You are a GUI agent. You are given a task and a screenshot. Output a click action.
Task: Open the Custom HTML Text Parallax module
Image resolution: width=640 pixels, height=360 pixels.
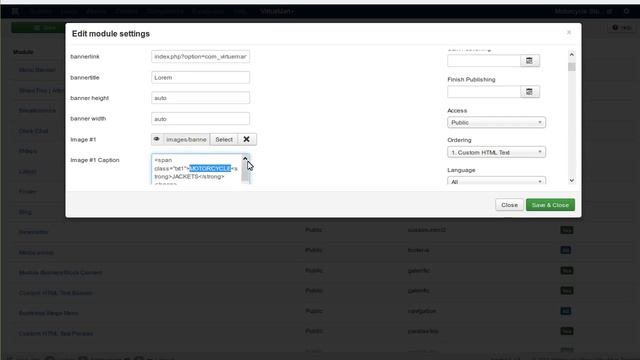pyautogui.click(x=56, y=333)
